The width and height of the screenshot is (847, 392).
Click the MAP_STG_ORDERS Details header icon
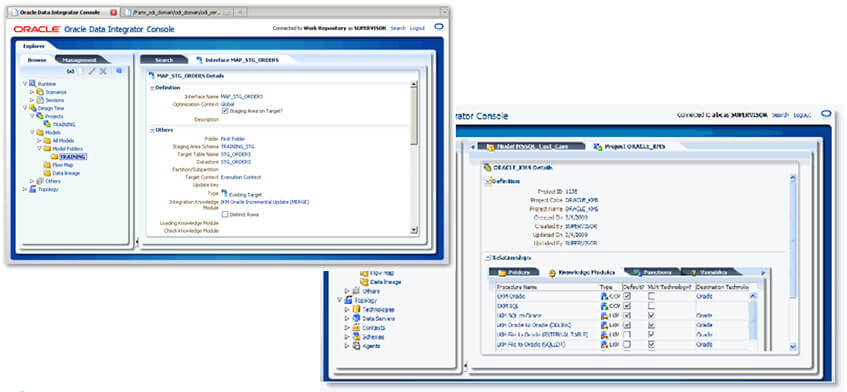point(151,76)
